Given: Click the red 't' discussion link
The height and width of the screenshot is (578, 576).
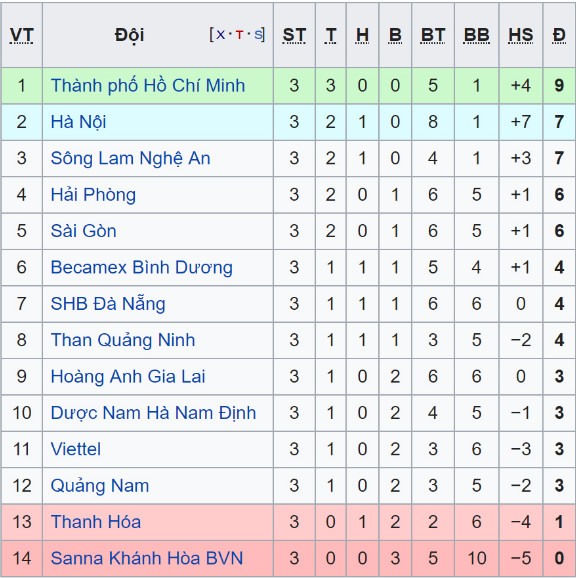Looking at the screenshot, I should point(240,35).
